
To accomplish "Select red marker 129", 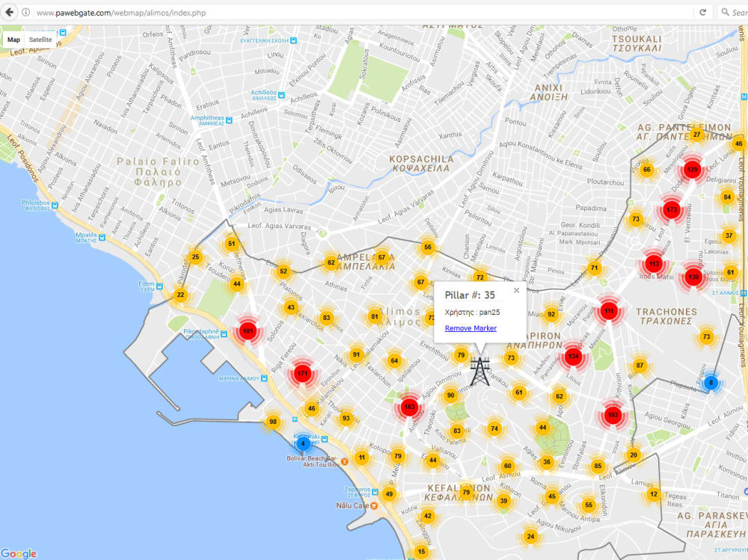I will coord(692,169).
